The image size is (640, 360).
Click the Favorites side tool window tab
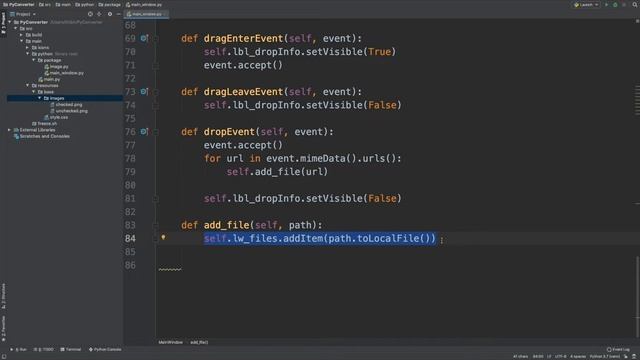click(x=3, y=329)
